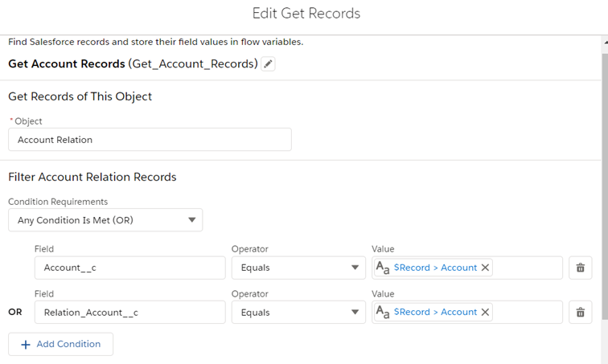Expand the Operator dropdown for Account__c row
This screenshot has height=364, width=608.
tap(298, 268)
